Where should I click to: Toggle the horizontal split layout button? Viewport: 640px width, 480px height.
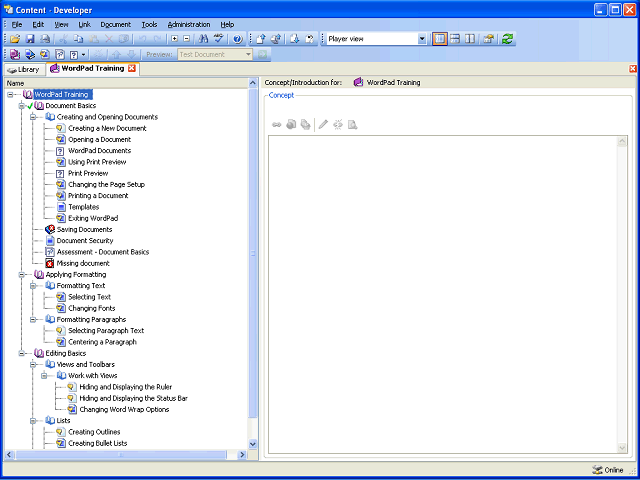455,39
